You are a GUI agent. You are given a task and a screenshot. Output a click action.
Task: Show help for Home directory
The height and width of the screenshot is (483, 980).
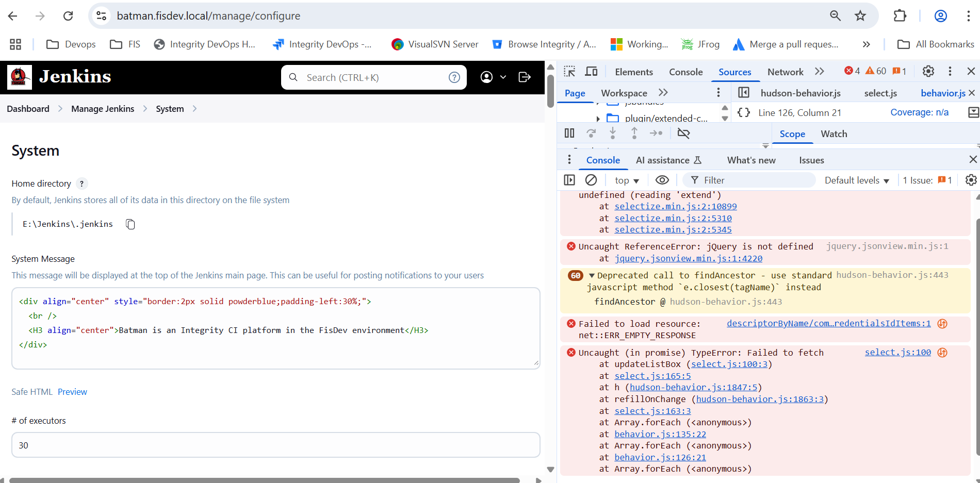81,184
